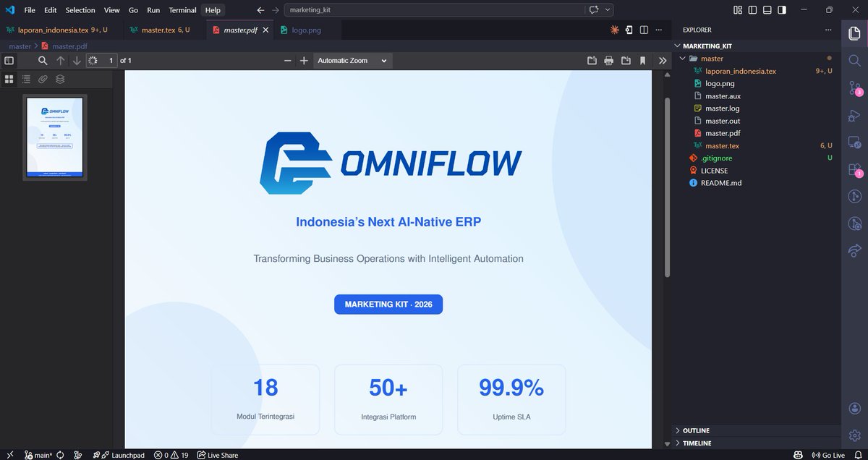Viewport: 868px width, 460px height.
Task: Open editor More Actions ellipsis
Action: [658, 30]
